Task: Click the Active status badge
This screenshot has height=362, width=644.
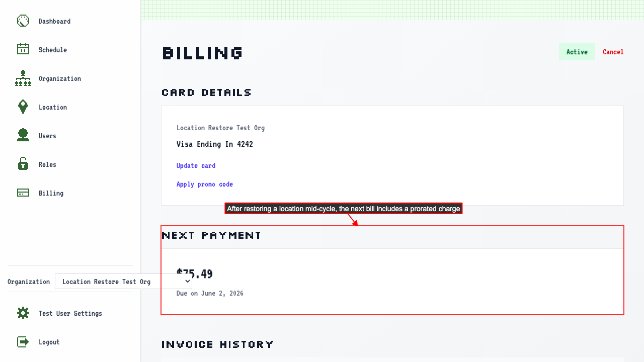Action: [577, 52]
